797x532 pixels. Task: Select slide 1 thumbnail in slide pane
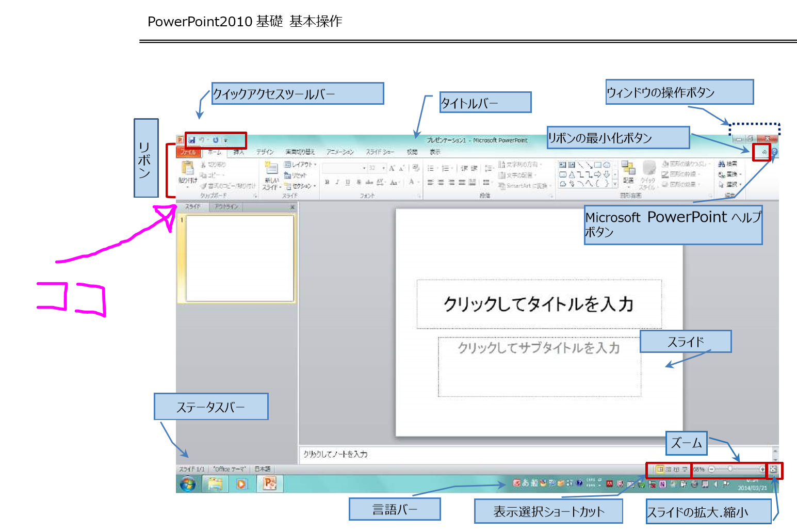pyautogui.click(x=240, y=258)
